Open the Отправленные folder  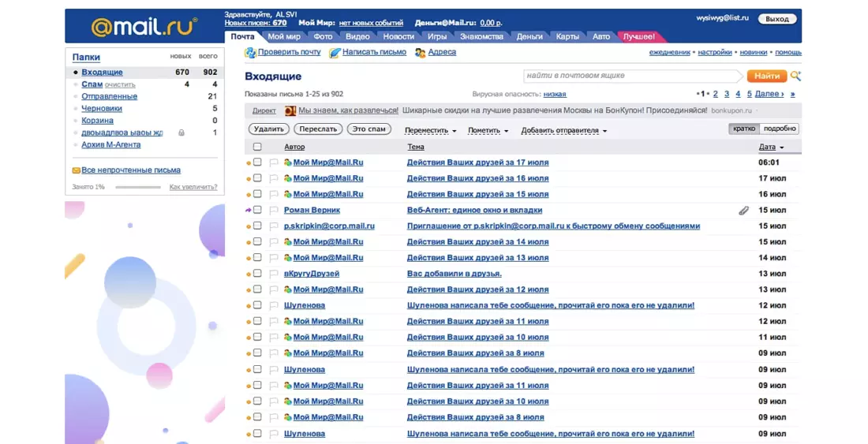(x=109, y=96)
